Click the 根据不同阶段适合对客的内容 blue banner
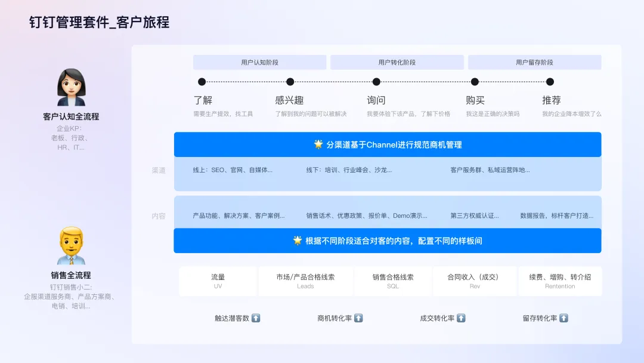 coord(388,241)
